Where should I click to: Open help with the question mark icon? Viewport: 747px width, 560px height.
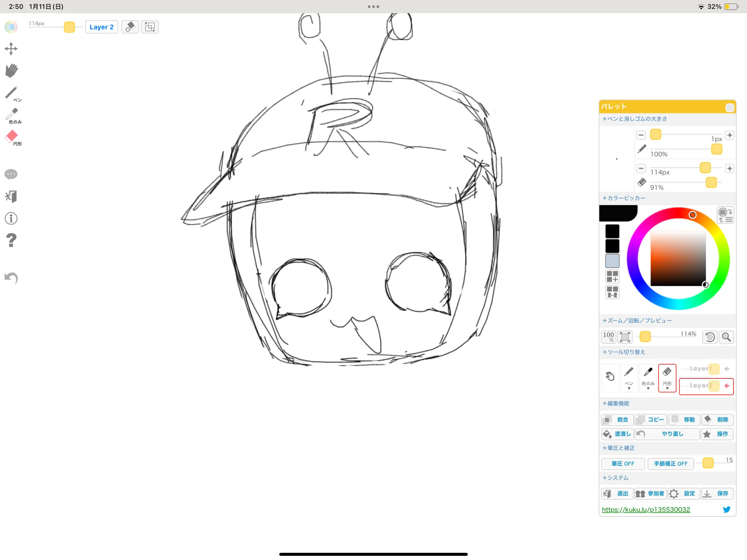(11, 240)
